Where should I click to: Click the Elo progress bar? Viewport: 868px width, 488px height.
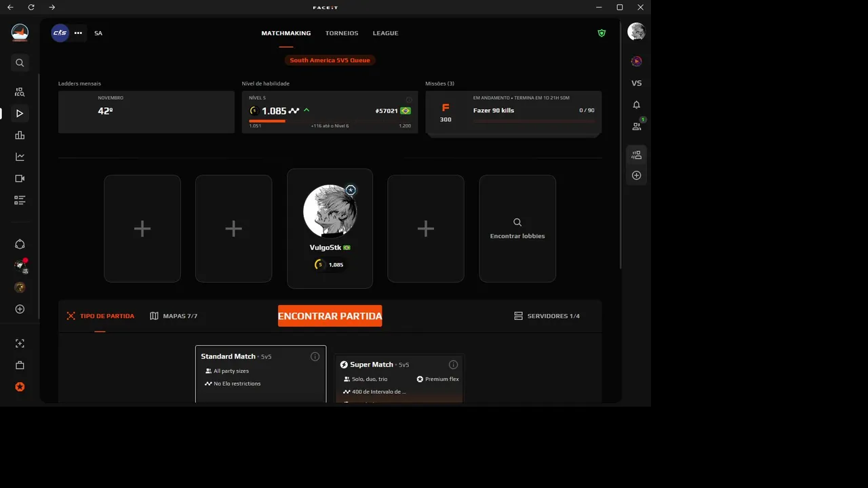pyautogui.click(x=330, y=121)
